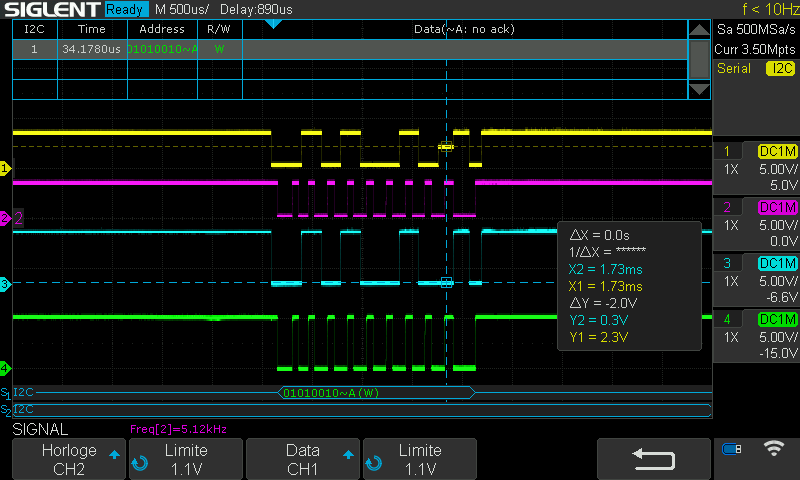Click the green W cell in row 1
Viewport: 800px width, 480px height.
(x=219, y=49)
